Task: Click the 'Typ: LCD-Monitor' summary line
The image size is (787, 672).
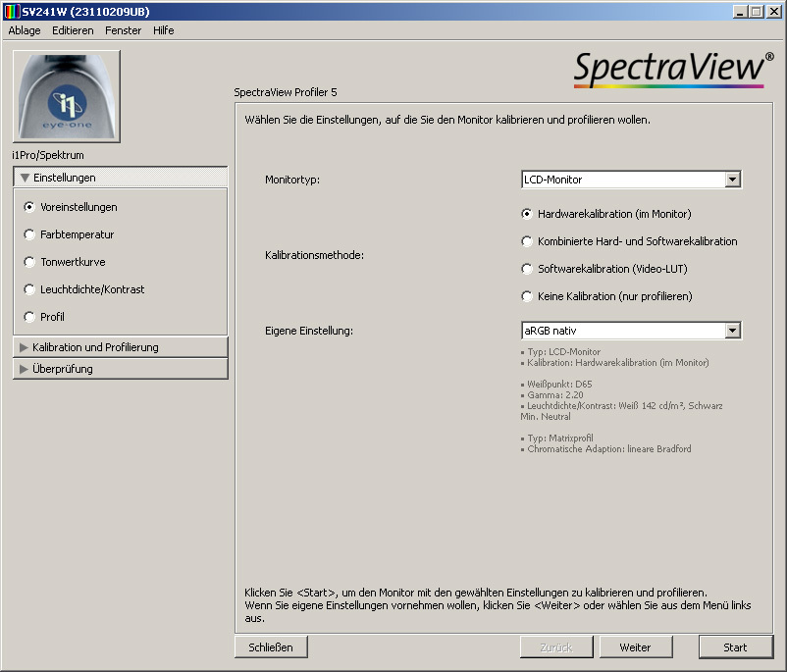Action: click(561, 352)
